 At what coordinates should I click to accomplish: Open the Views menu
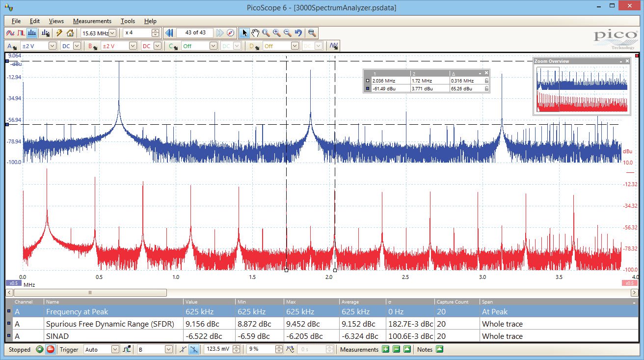[56, 21]
